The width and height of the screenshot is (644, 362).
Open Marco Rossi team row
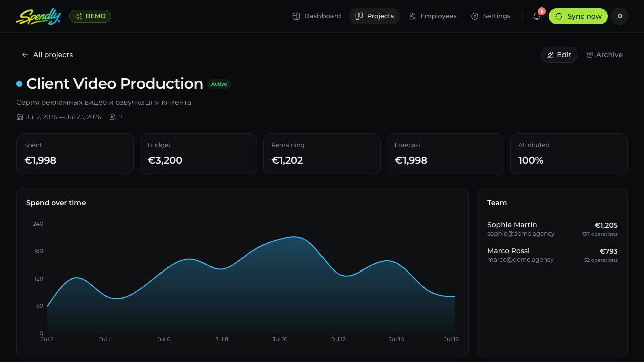point(552,255)
